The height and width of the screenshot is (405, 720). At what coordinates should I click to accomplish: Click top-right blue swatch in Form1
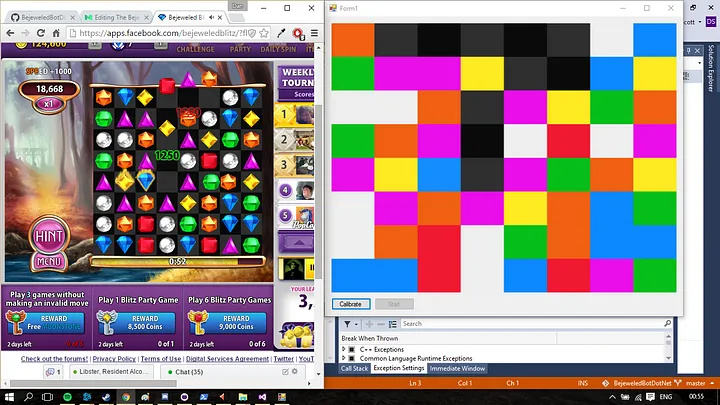(x=655, y=40)
